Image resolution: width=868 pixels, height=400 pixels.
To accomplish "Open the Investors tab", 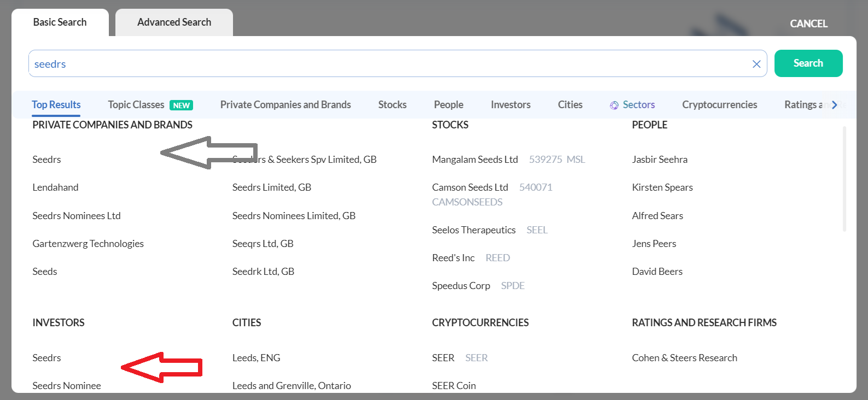I will 511,104.
